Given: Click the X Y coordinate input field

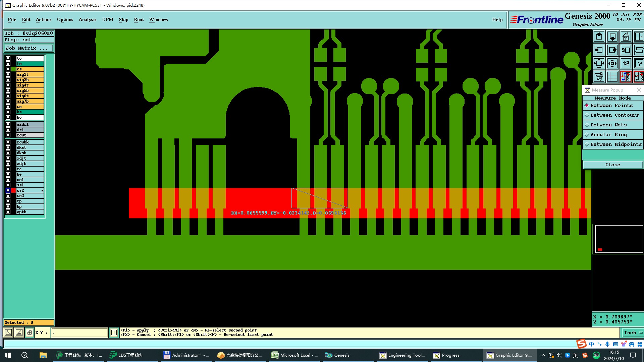Looking at the screenshot, I should tap(80, 333).
